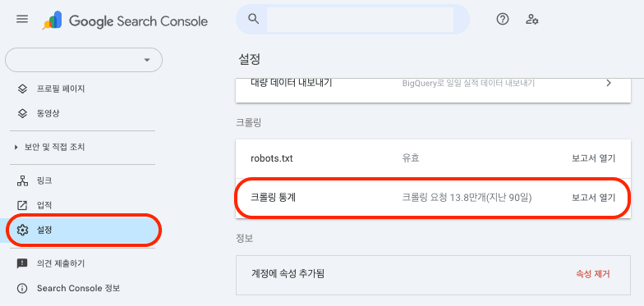The image size is (644, 306).
Task: Click the search magnifier icon
Action: (254, 19)
